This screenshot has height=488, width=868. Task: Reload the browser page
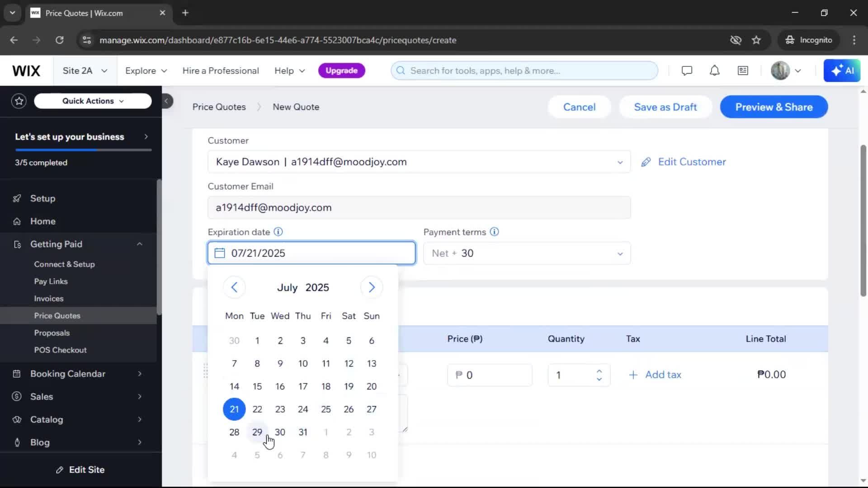click(59, 40)
